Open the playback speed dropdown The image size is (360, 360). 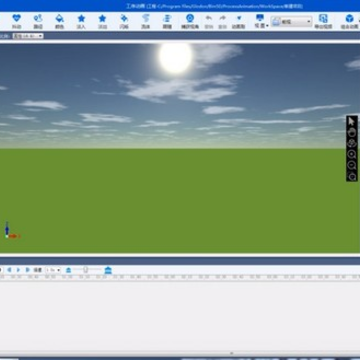(x=53, y=270)
